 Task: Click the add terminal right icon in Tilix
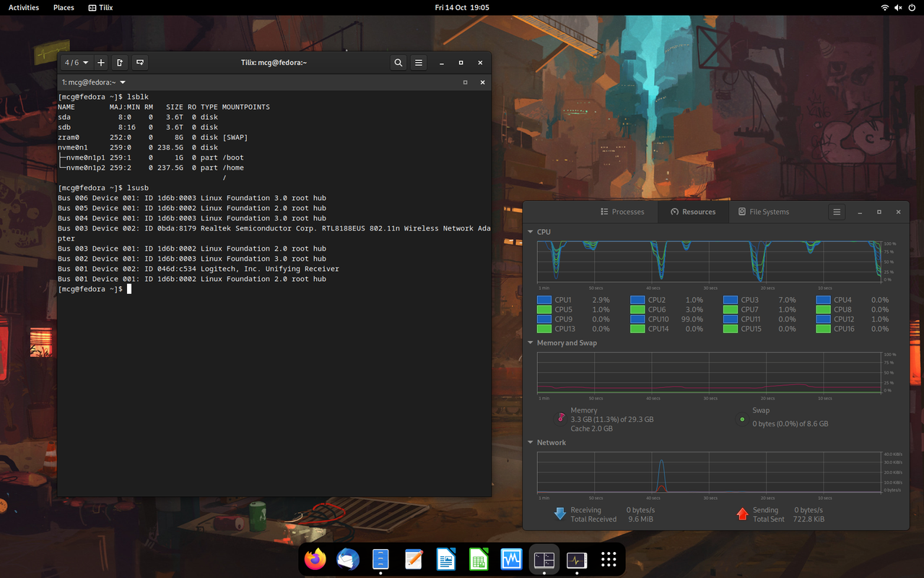click(x=119, y=62)
